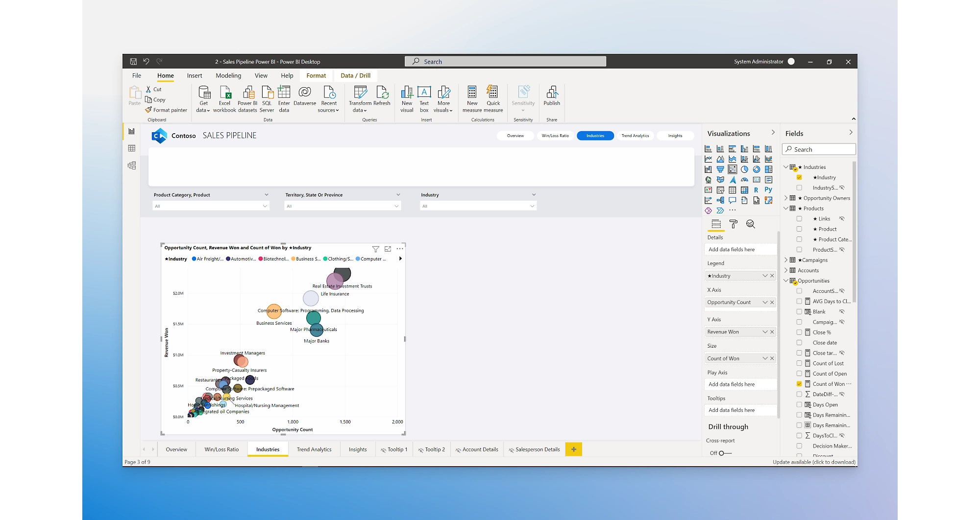Click the filter icon on scatter chart

[376, 249]
